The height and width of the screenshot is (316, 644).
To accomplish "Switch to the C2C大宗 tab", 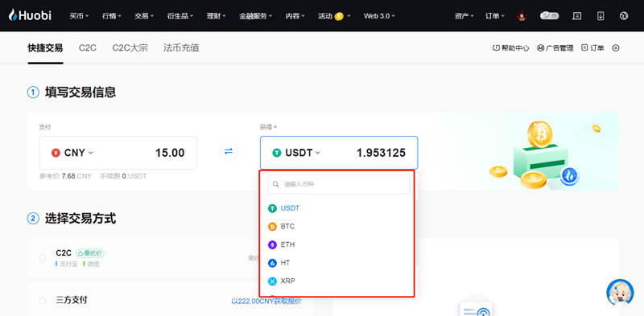I will click(x=130, y=48).
